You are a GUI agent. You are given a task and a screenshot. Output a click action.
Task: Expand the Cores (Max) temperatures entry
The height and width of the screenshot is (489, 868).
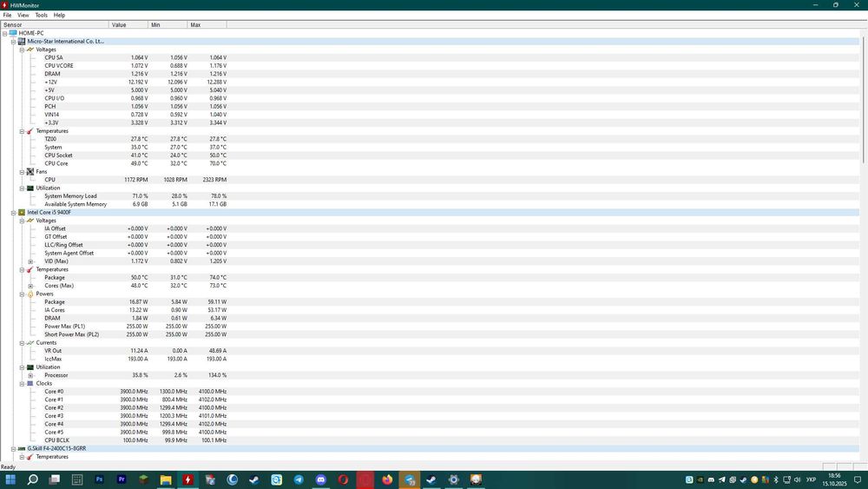pyautogui.click(x=31, y=286)
